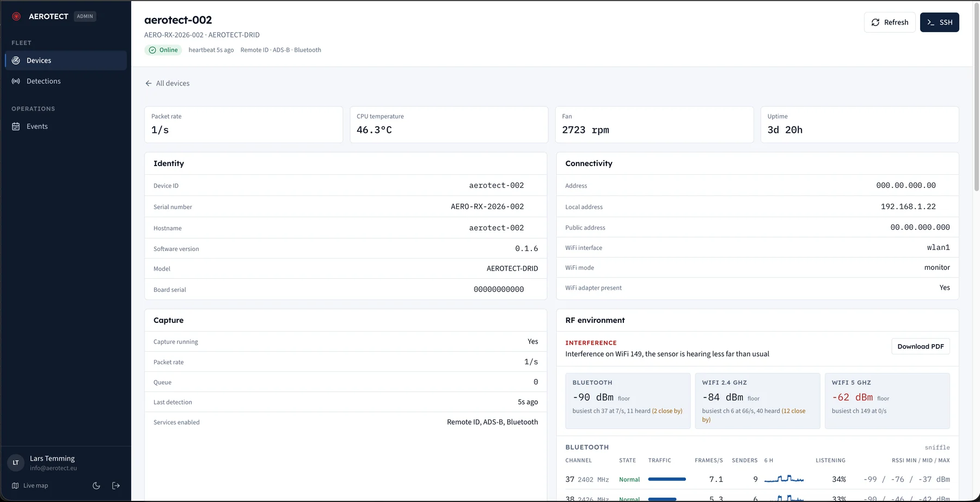Click the LT user avatar
This screenshot has width=980, height=502.
click(16, 463)
